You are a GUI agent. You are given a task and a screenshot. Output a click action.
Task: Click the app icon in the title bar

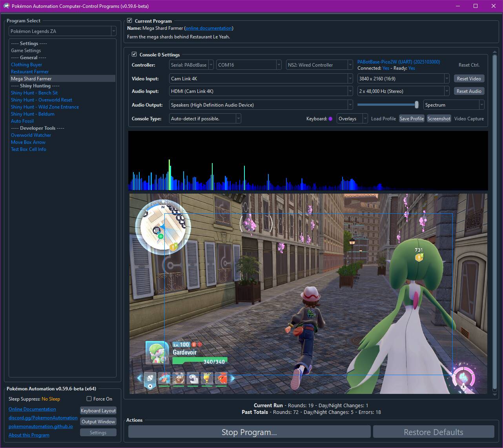click(6, 6)
